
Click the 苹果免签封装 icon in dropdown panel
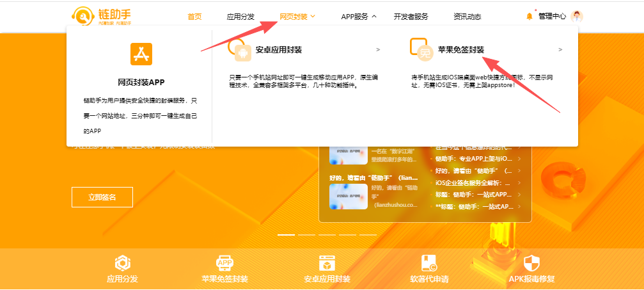420,49
